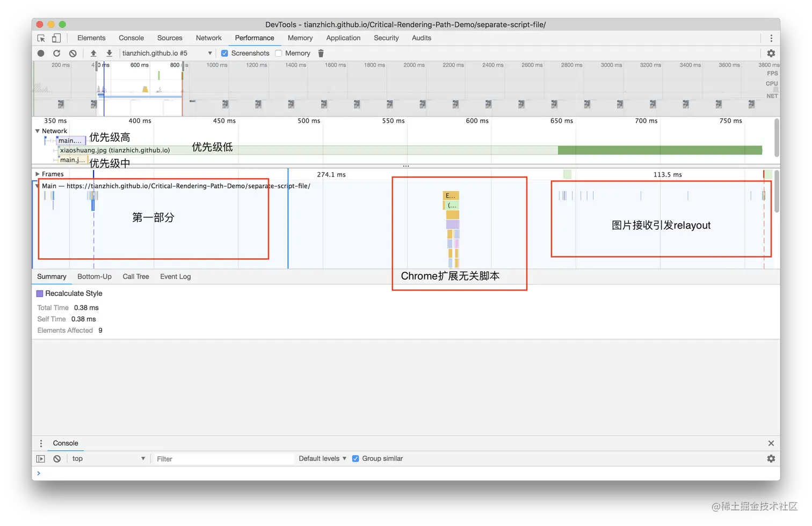Viewport: 812px width, 526px height.
Task: Open the Call Tree tab
Action: tap(136, 276)
